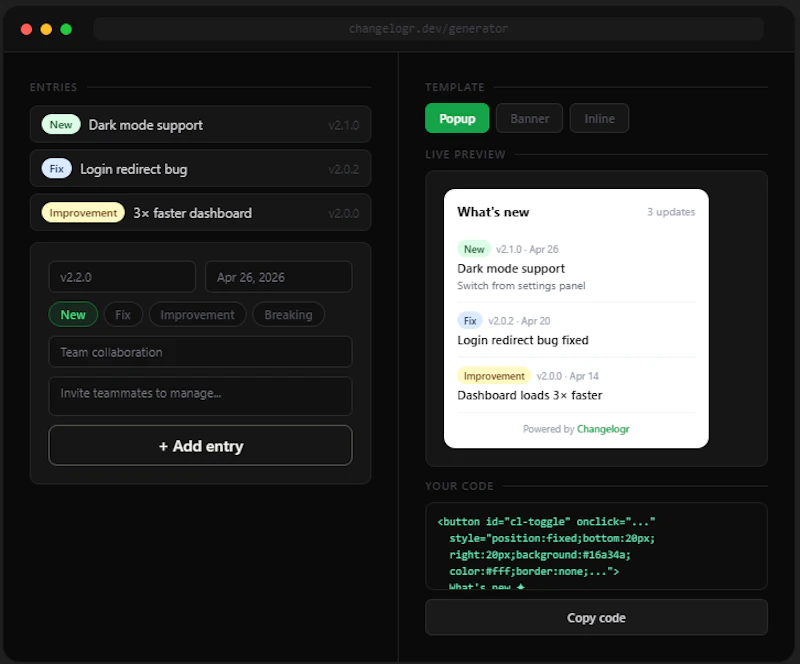Click "Dark mode support" in the preview
This screenshot has height=664, width=800.
[x=511, y=268]
